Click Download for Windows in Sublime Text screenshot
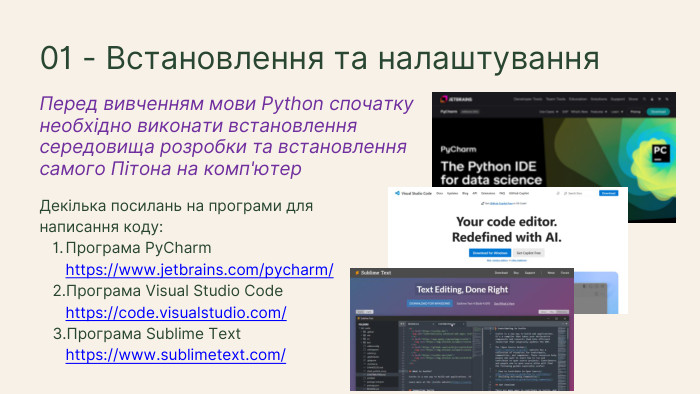700x394 pixels. (x=429, y=303)
